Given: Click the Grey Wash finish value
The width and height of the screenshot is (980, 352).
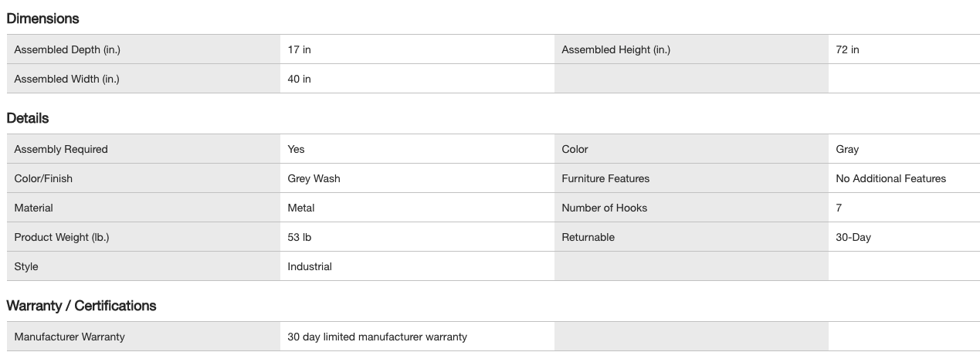Looking at the screenshot, I should coord(314,178).
